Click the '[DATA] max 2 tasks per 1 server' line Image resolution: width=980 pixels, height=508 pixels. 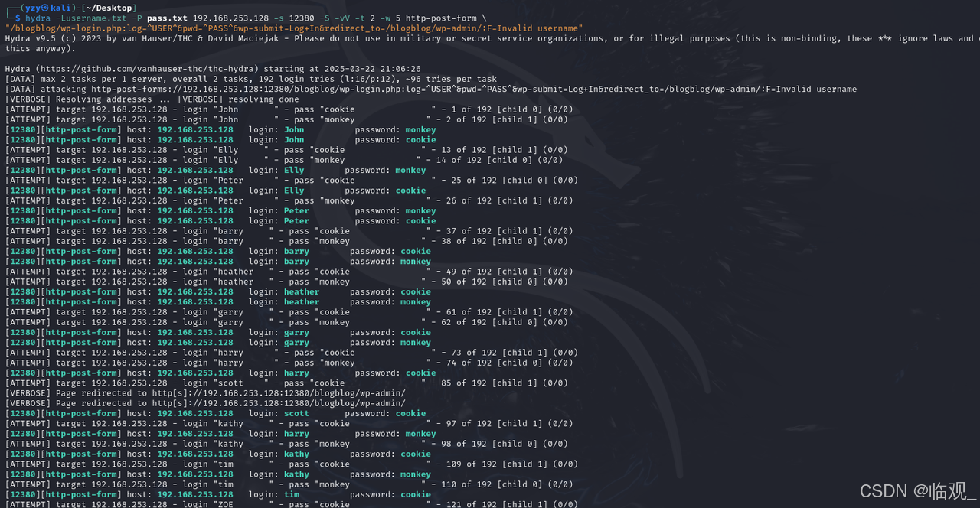pos(251,79)
